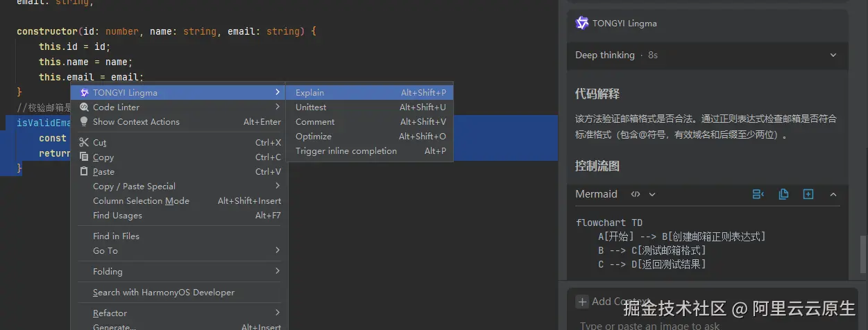Collapse the Deep thinking section
Viewport: 868px width, 330px height.
pyautogui.click(x=833, y=55)
